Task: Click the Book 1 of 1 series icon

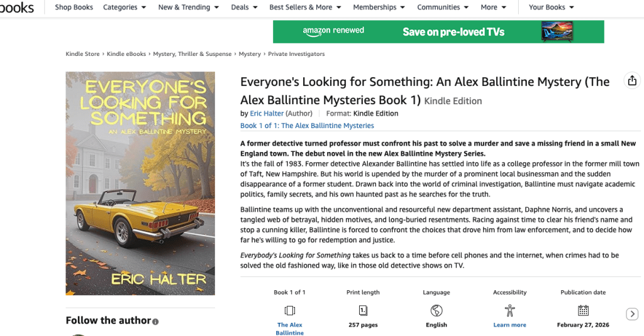Action: tap(289, 310)
